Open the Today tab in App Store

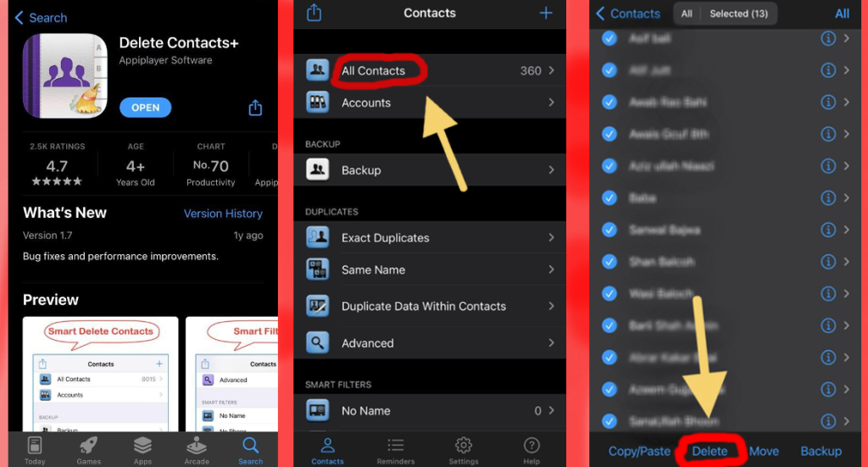click(x=34, y=450)
